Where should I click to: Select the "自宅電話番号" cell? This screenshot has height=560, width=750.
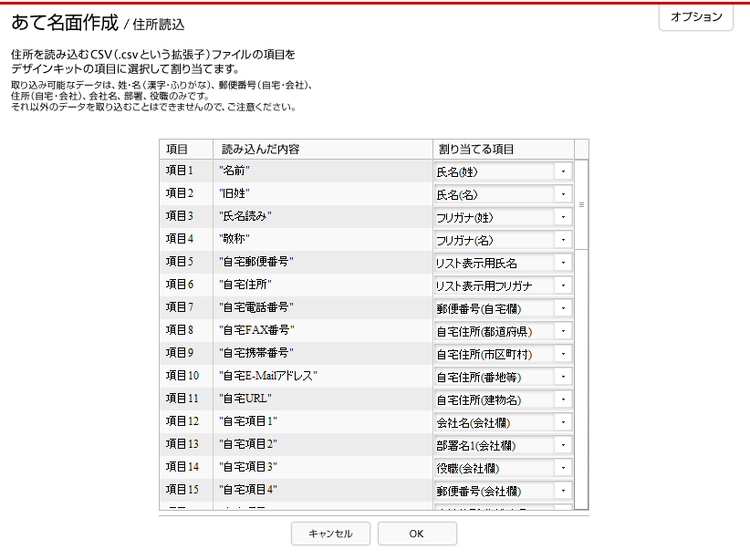click(323, 307)
